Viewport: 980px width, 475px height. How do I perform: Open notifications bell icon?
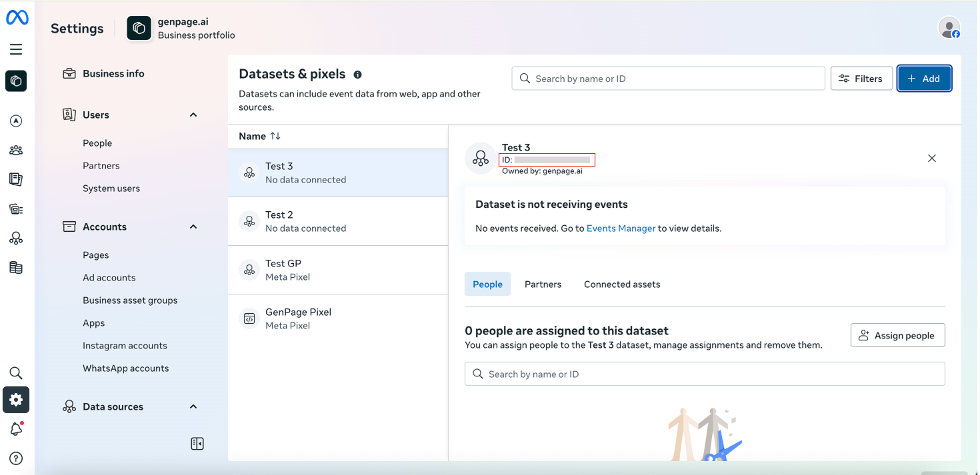(16, 429)
